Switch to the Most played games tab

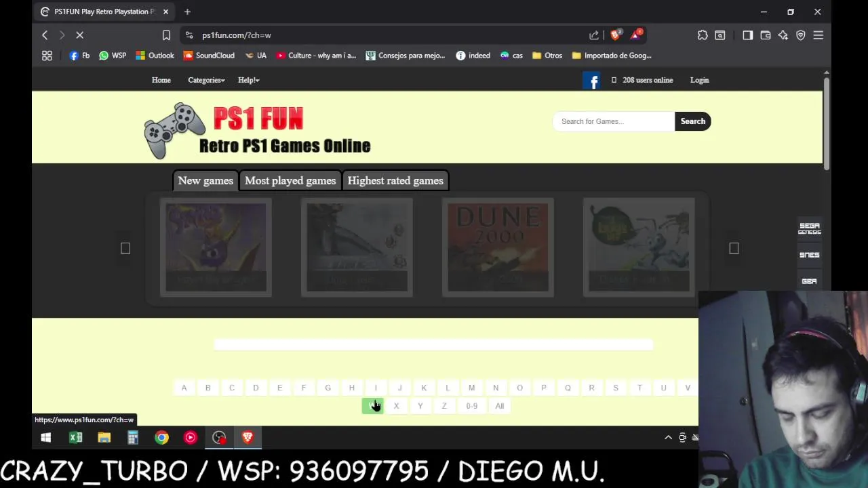[290, 181]
